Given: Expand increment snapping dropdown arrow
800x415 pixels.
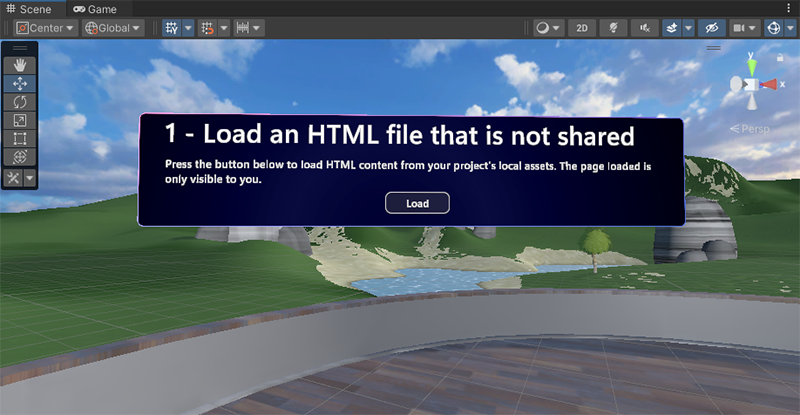Looking at the screenshot, I should [257, 28].
